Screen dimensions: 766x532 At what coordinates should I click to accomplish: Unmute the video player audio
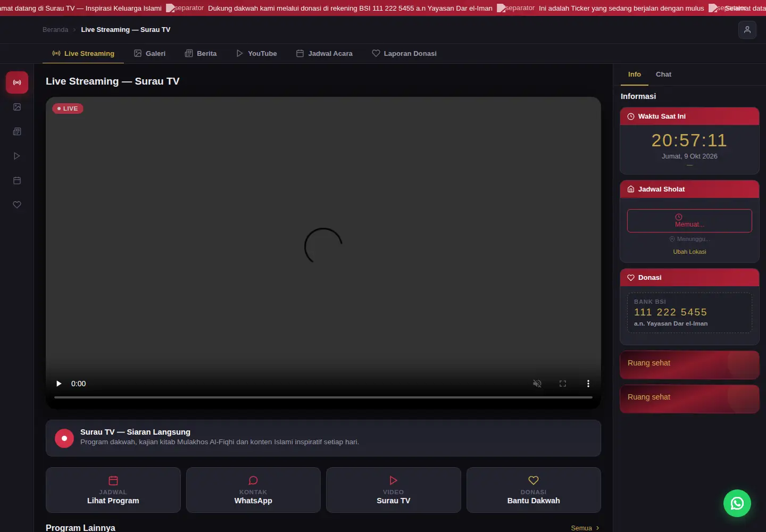click(537, 384)
